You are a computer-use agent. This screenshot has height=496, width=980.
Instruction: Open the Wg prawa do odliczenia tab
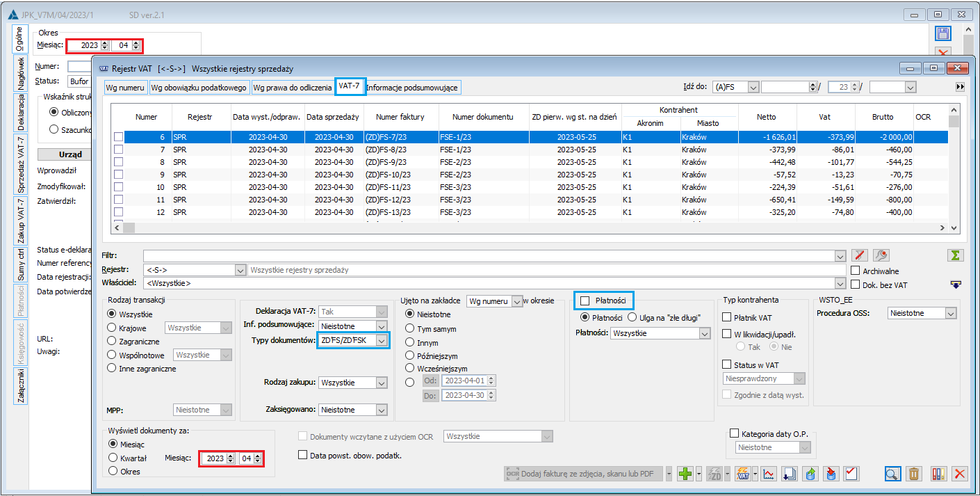point(293,88)
